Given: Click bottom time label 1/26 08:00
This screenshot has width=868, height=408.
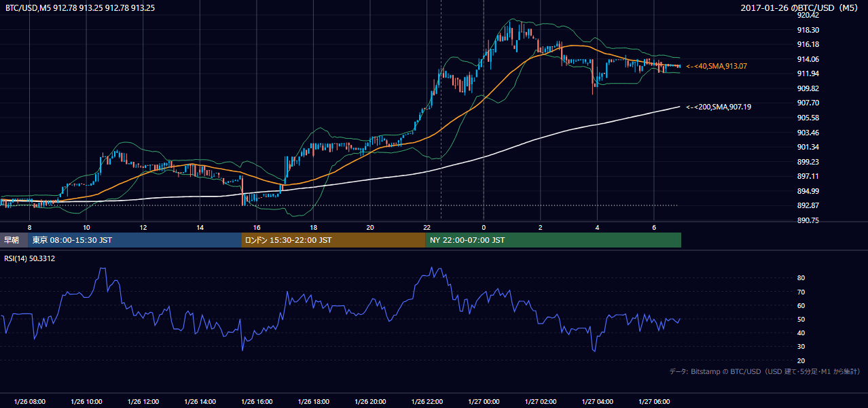Looking at the screenshot, I should [x=29, y=402].
